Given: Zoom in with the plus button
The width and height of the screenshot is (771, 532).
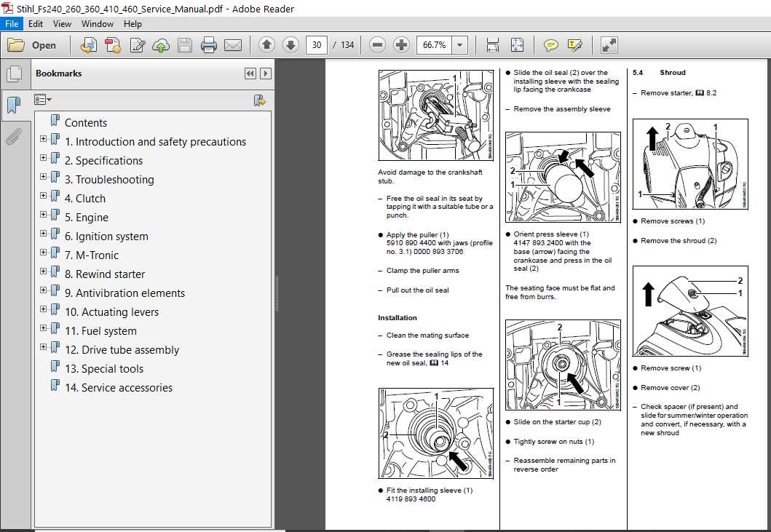Looking at the screenshot, I should [401, 45].
